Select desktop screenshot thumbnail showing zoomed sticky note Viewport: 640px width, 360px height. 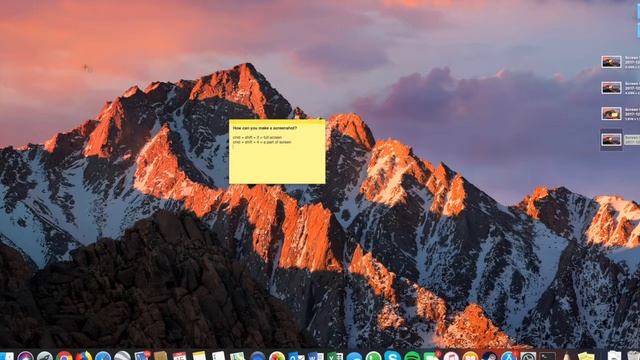point(611,113)
